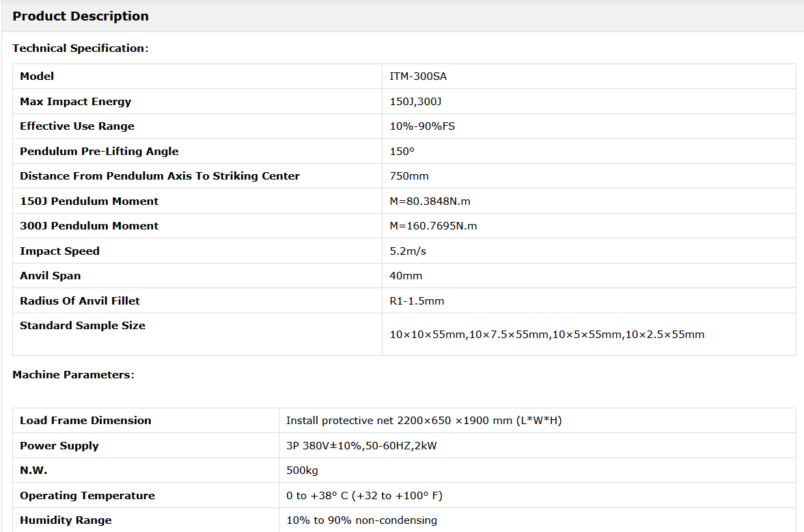
Task: Select the Pendulum Pre-Lifting Angle label
Action: pyautogui.click(x=99, y=152)
